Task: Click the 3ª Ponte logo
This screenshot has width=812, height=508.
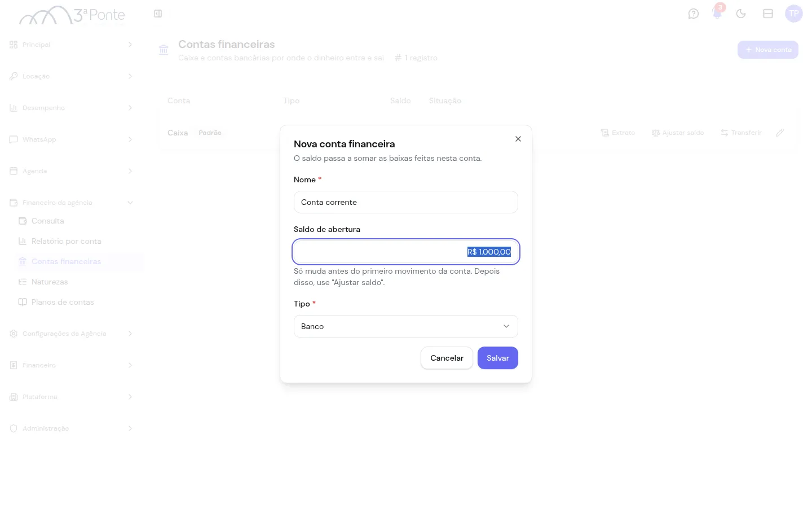Action: [72, 15]
